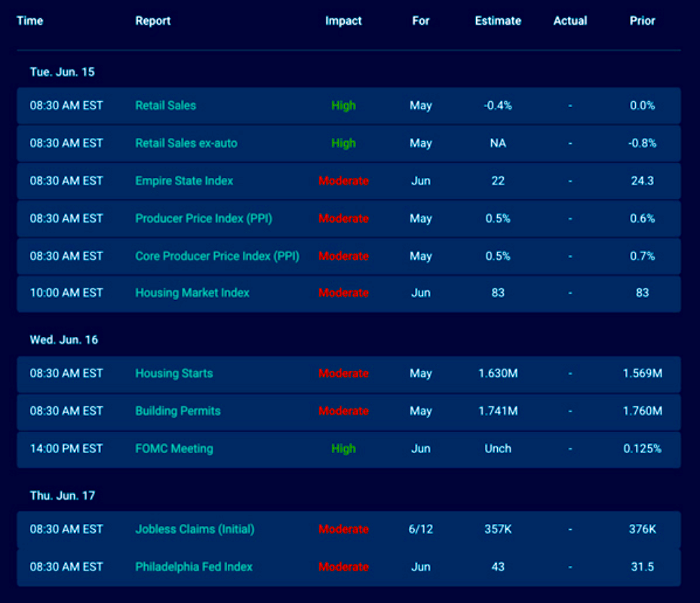Click Jobless Claims (Initial) report link

pos(195,529)
